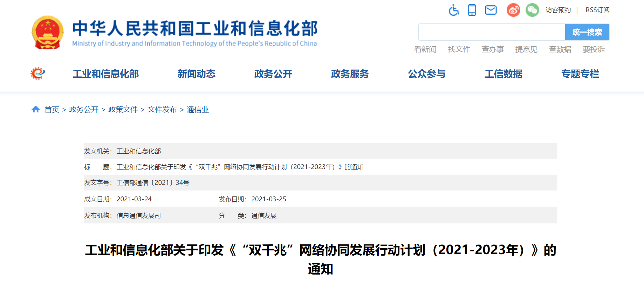
Task: Focus the site search input field
Action: (492, 32)
